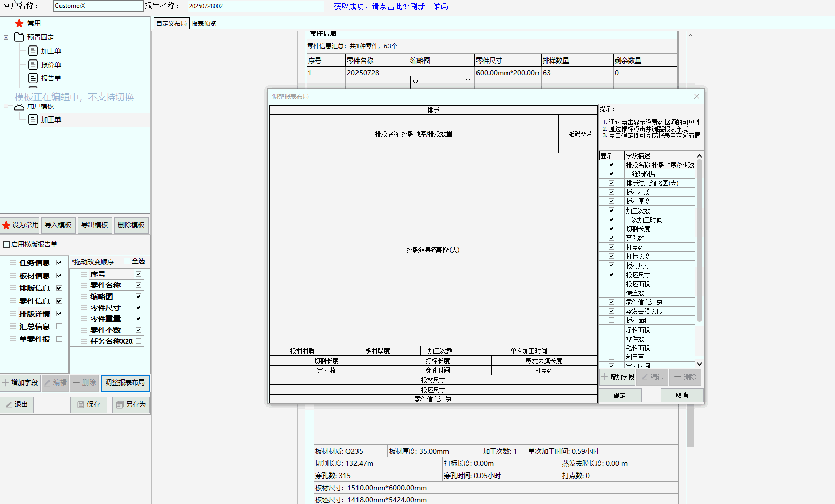Click the drag handle icon beside 任务信息
This screenshot has height=504, width=835.
tap(13, 263)
